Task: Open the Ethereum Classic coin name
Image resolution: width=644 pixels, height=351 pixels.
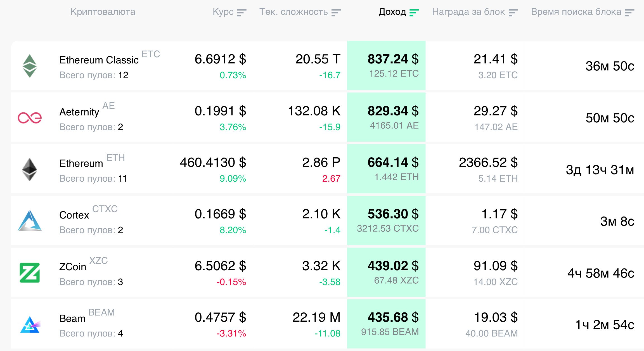Action: pyautogui.click(x=99, y=60)
